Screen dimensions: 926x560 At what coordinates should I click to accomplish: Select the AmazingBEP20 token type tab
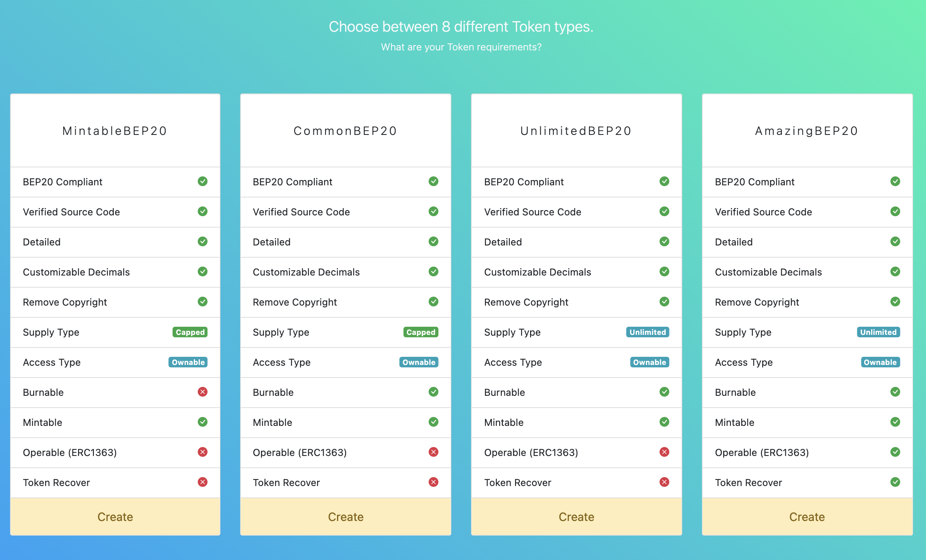coord(808,130)
